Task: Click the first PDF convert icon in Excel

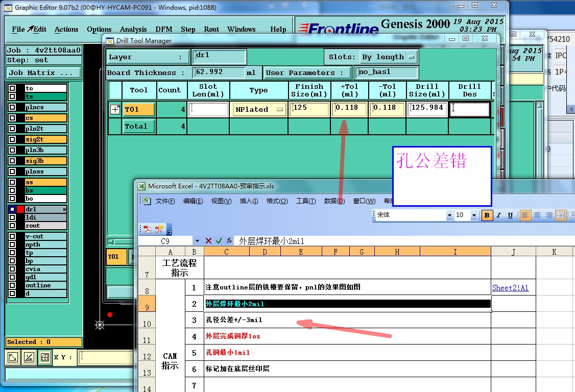Action: coord(148,230)
